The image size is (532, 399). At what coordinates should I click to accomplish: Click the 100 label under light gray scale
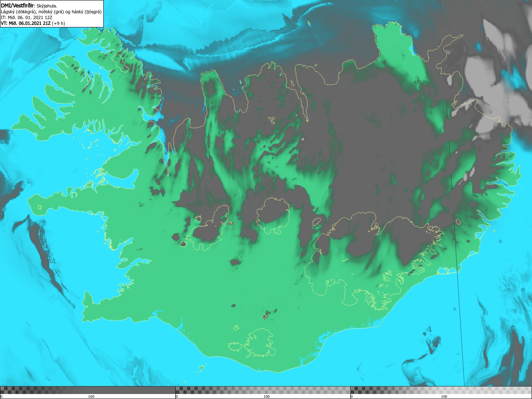(x=444, y=397)
